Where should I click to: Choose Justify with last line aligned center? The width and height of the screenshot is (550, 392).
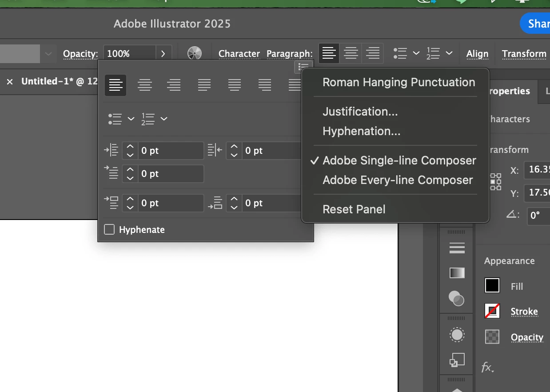(235, 85)
